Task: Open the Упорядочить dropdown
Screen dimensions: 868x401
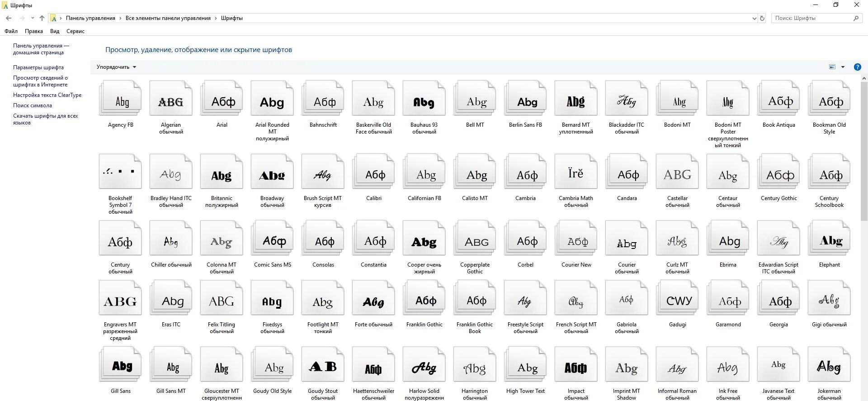Action: (116, 67)
